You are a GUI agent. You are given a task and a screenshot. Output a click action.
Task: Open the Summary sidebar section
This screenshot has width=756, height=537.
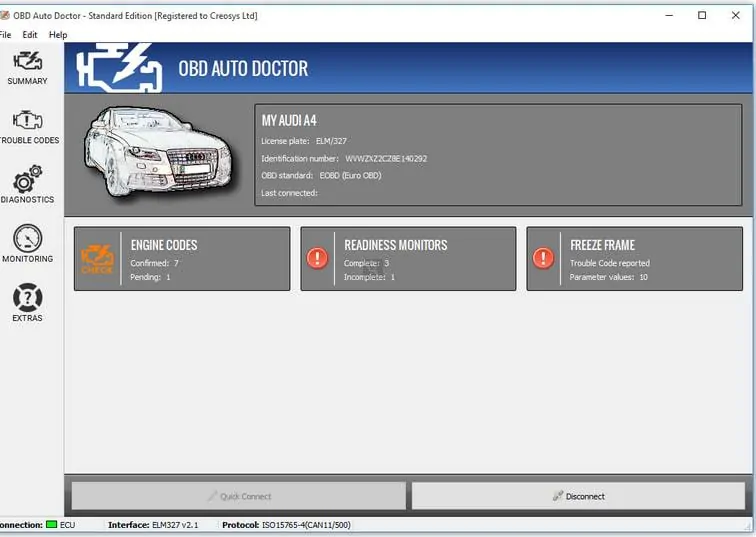point(27,69)
